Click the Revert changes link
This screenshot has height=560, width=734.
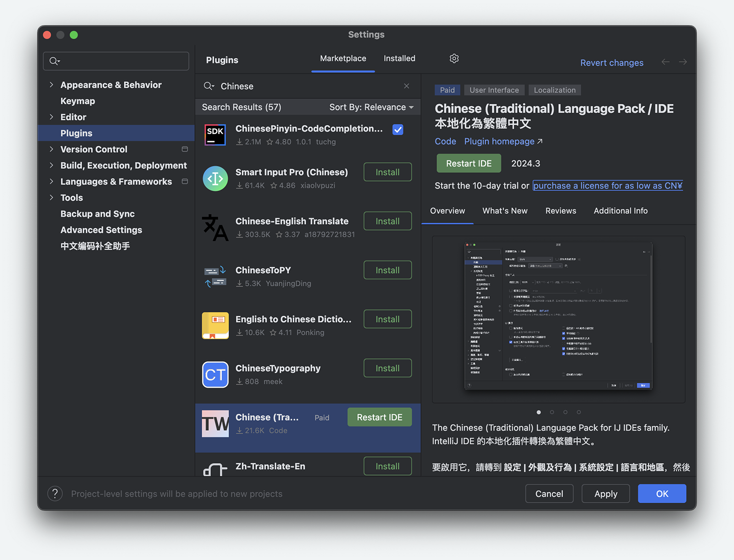click(x=612, y=63)
